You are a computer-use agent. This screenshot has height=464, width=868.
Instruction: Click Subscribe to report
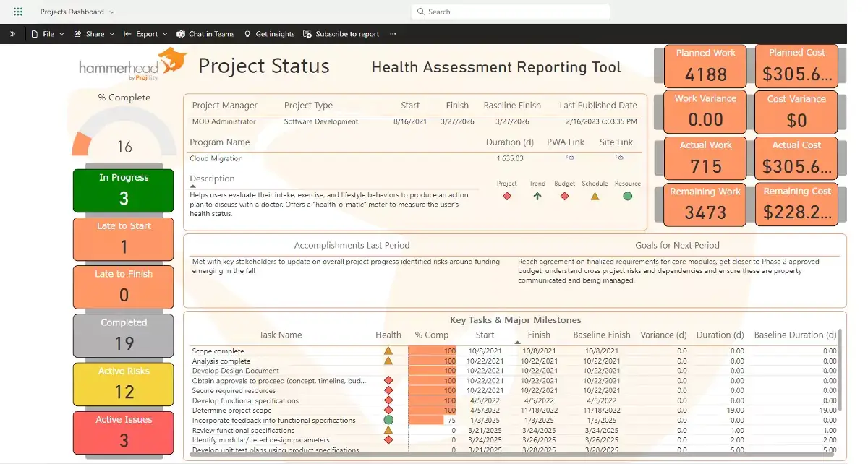(x=344, y=33)
